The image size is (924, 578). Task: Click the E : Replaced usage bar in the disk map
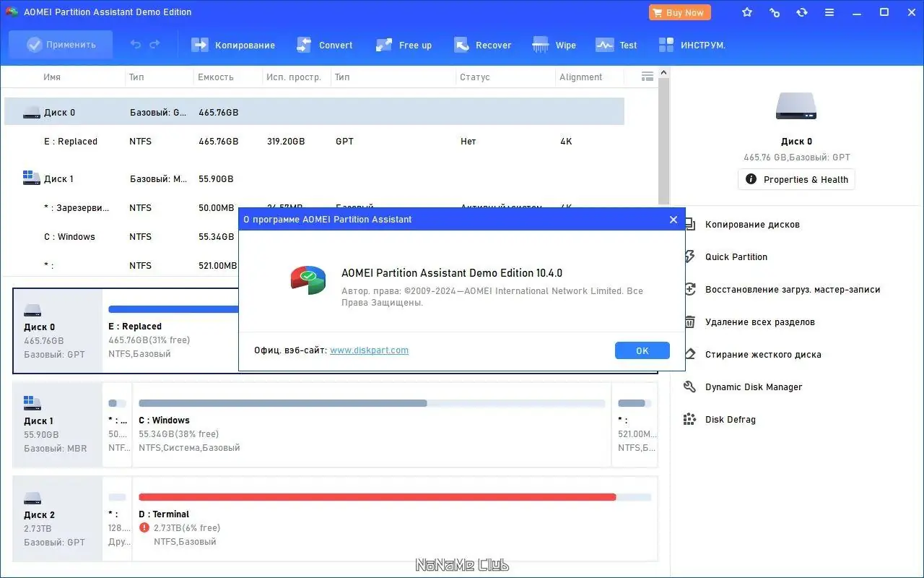(x=173, y=309)
